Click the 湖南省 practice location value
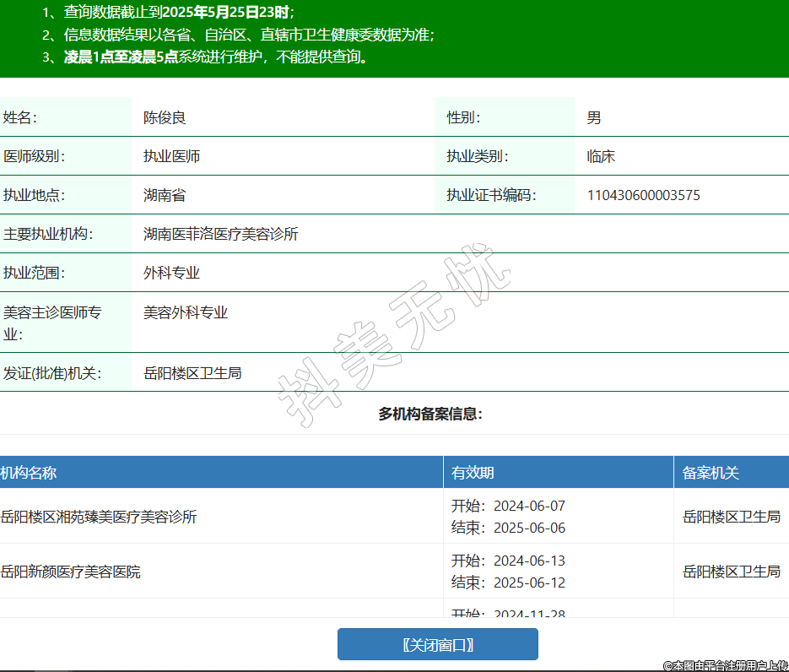The image size is (789, 672). pos(165,196)
